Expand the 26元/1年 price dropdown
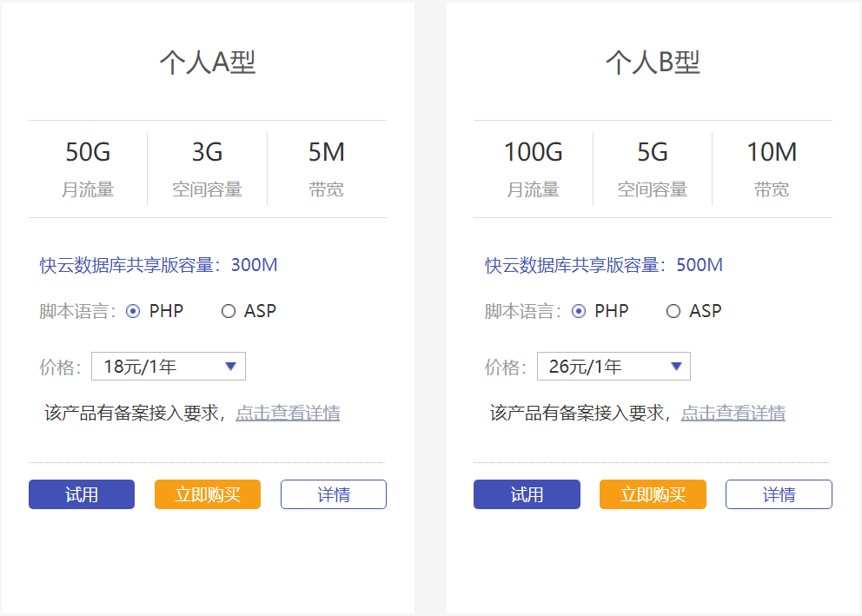Screen dimensions: 862x616 (613, 367)
